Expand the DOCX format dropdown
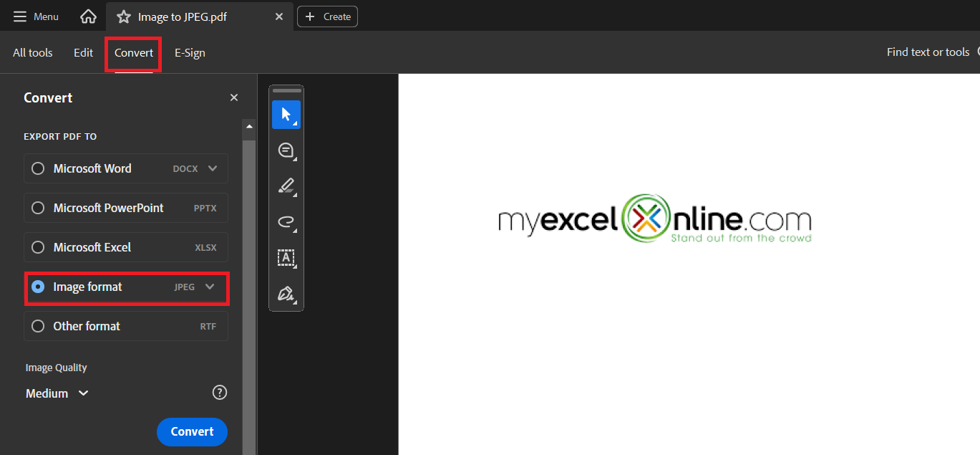 tap(213, 168)
